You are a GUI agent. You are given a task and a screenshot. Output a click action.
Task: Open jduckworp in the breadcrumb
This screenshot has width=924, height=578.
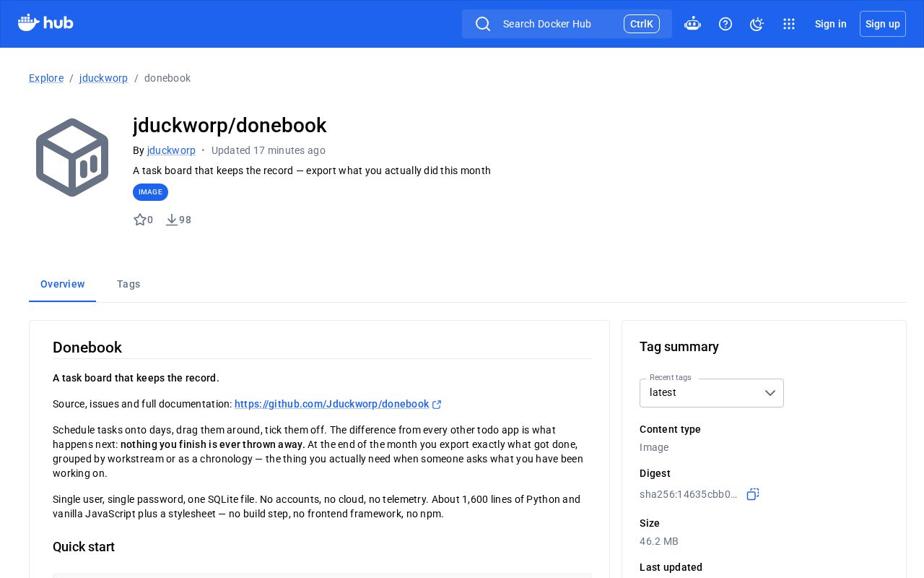coord(103,78)
